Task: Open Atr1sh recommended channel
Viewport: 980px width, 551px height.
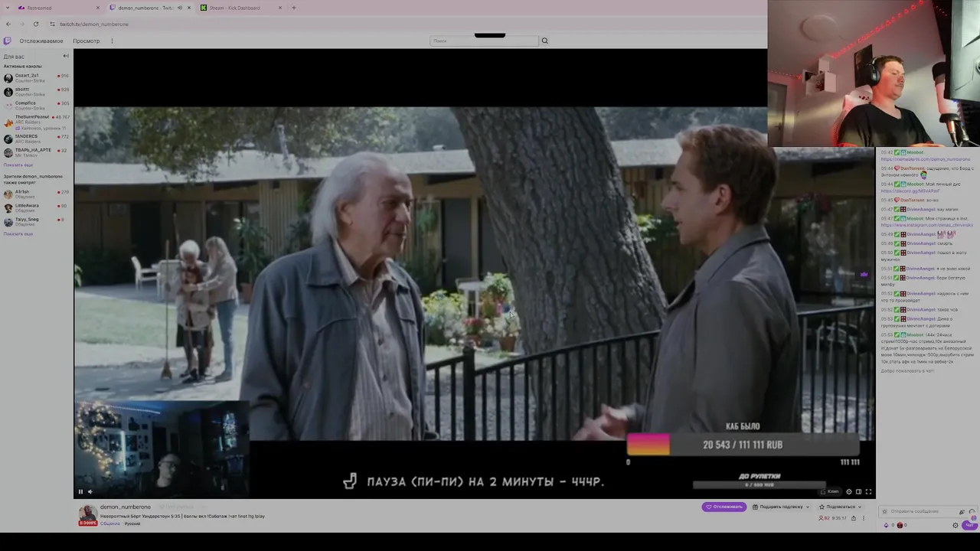Action: (36, 194)
